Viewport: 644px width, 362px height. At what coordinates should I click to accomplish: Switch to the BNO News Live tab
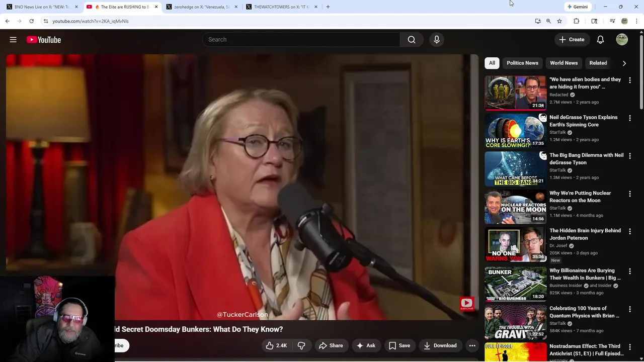[x=41, y=7]
